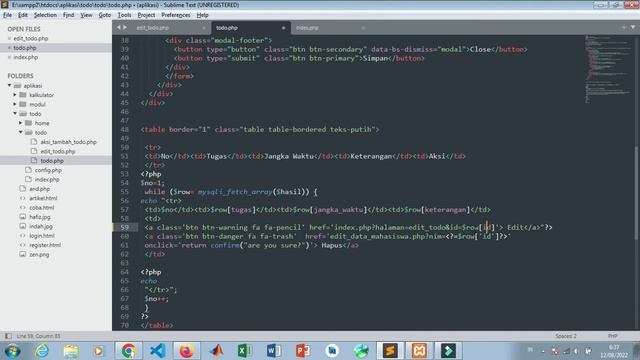The width and height of the screenshot is (640, 360).
Task: Change indentation via Spaces: 2
Action: [566, 336]
